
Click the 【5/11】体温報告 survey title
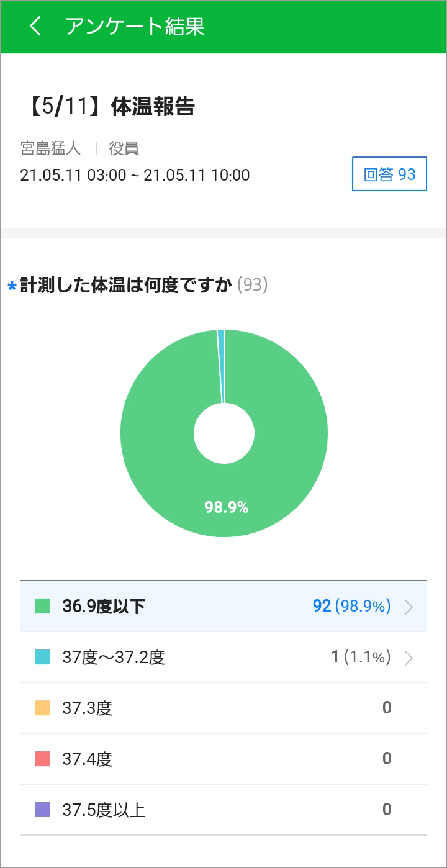tap(108, 107)
